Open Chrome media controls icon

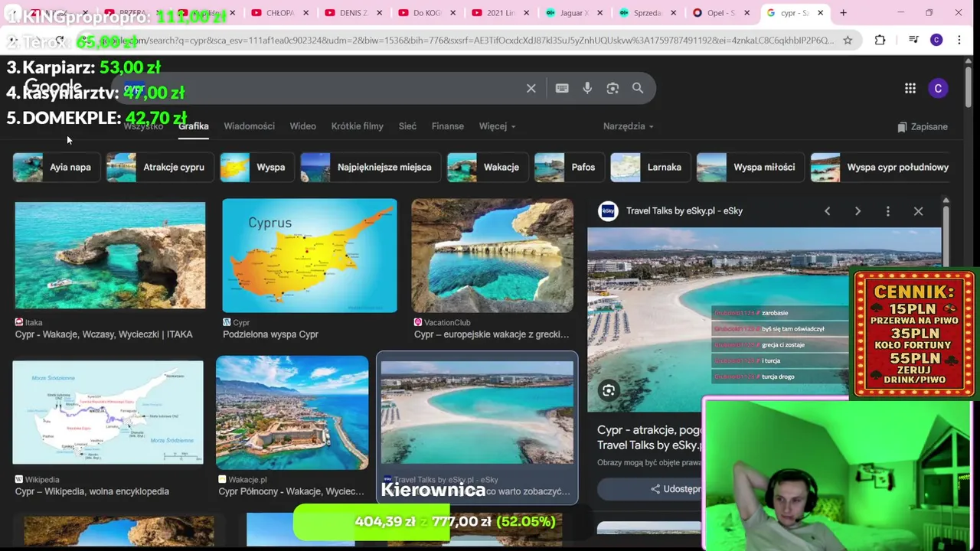coord(913,40)
